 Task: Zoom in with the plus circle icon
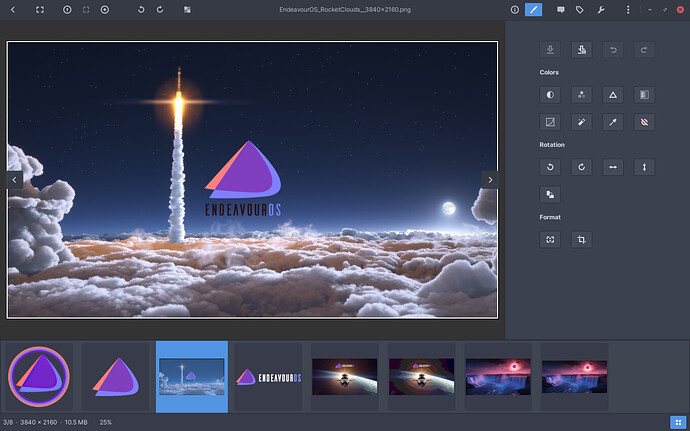(x=105, y=9)
